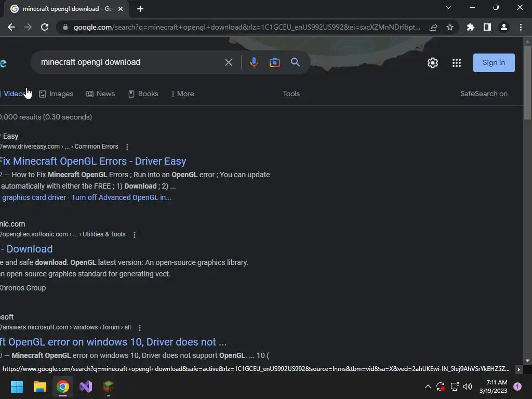Clear the search box text
This screenshot has height=399, width=532.
click(x=229, y=62)
